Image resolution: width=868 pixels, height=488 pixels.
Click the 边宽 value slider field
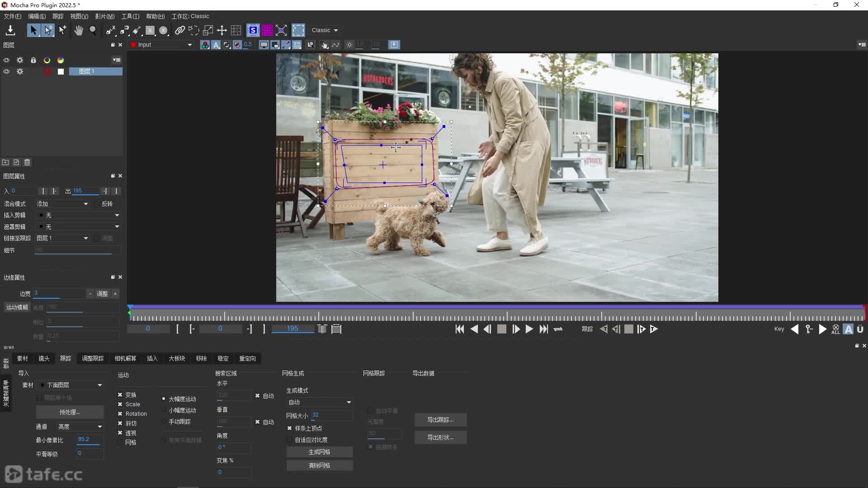click(59, 294)
